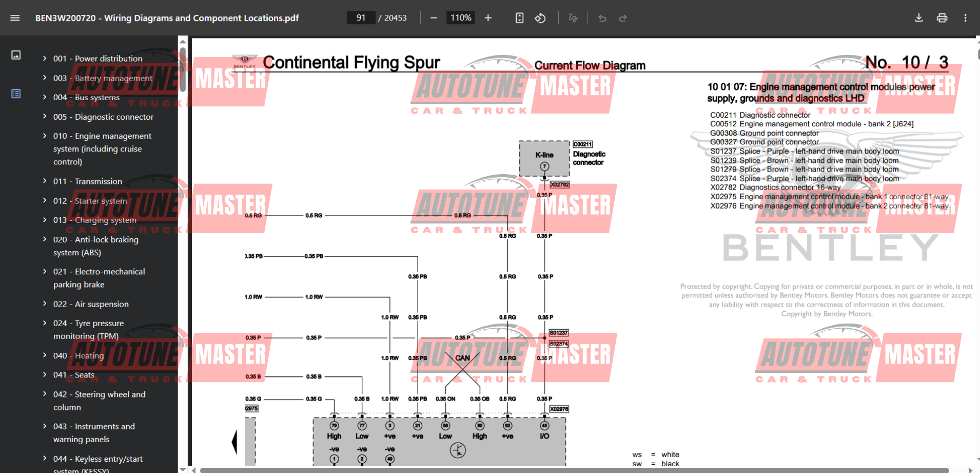Rotate the document counterclockwise
This screenshot has width=980, height=473.
[x=540, y=18]
